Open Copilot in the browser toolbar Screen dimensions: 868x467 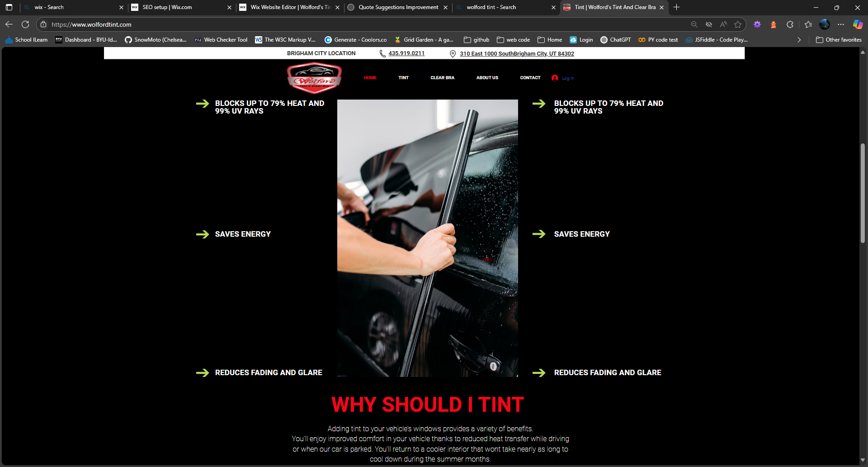pyautogui.click(x=857, y=24)
